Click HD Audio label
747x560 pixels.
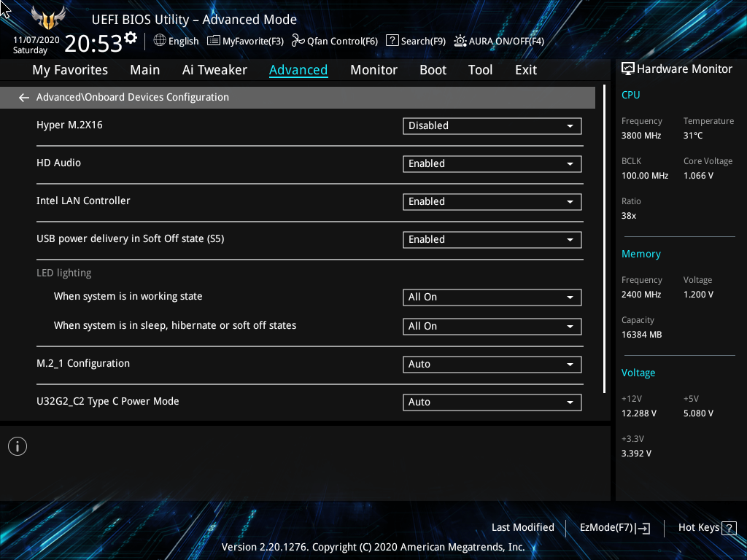(x=58, y=163)
